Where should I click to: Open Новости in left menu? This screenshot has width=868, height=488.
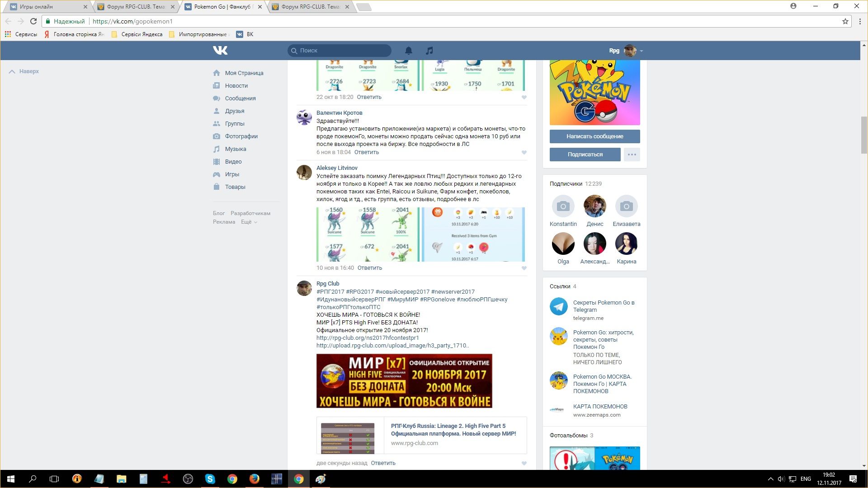point(236,85)
